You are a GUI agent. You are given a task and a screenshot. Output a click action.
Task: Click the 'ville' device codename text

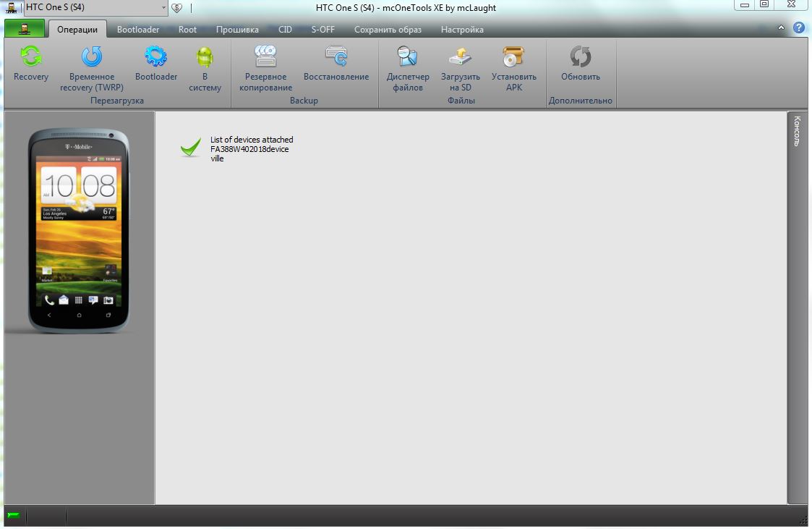tap(217, 158)
